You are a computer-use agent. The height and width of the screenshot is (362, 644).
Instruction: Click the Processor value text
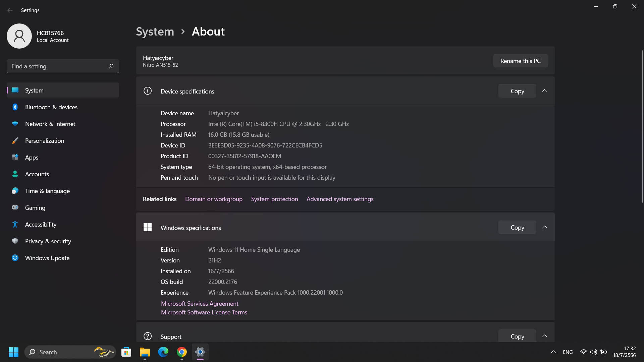tap(278, 124)
